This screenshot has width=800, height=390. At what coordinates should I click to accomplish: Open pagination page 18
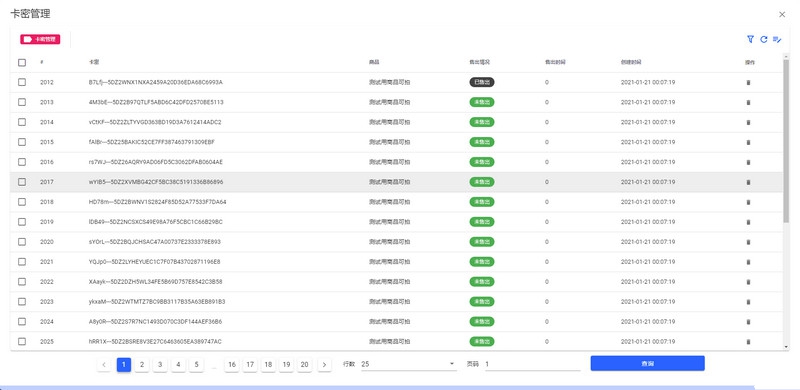click(x=268, y=364)
